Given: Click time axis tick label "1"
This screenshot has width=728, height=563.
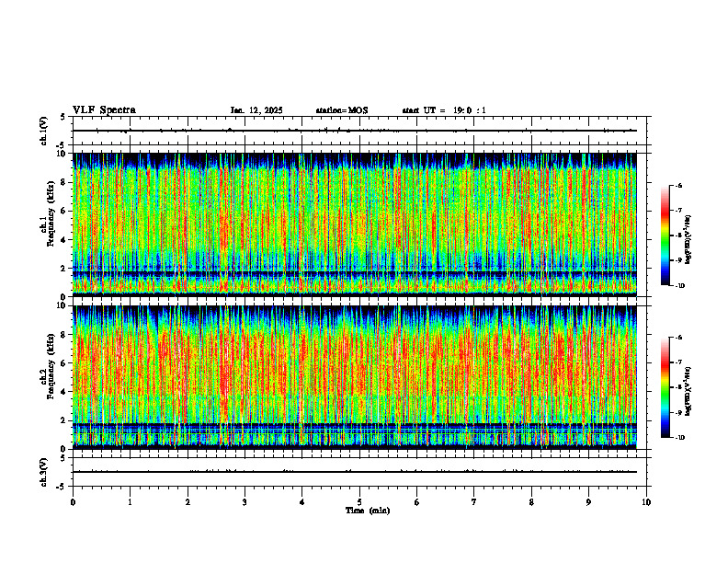Looking at the screenshot, I should [x=130, y=502].
